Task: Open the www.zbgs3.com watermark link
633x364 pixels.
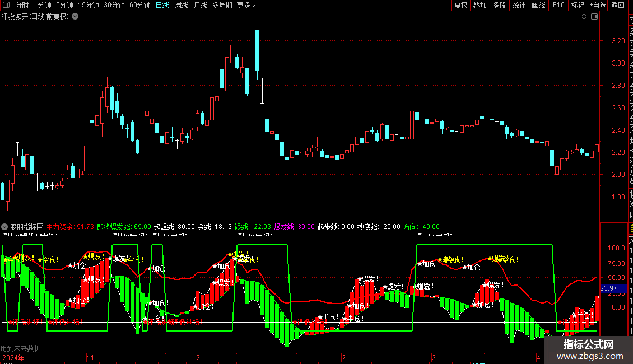Action: [x=590, y=356]
